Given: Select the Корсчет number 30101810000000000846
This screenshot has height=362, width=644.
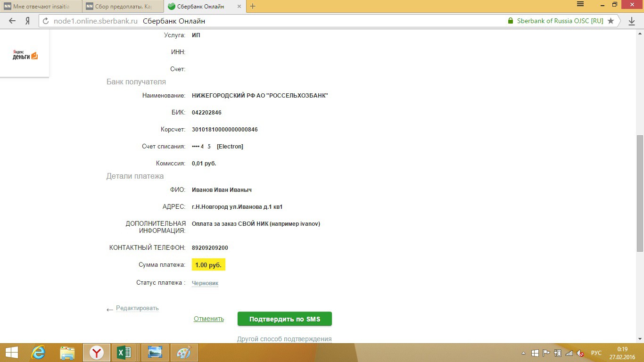Looking at the screenshot, I should 225,130.
